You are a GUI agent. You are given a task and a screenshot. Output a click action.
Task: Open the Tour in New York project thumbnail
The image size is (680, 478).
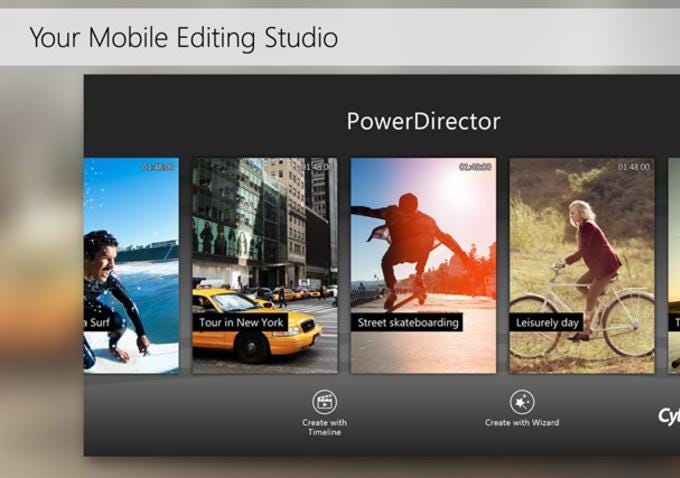(265, 265)
